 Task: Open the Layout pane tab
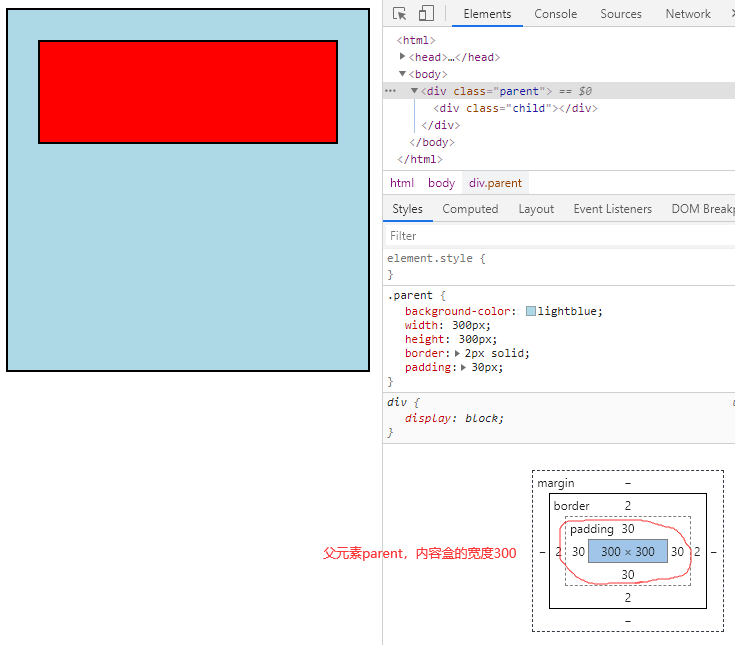tap(536, 209)
